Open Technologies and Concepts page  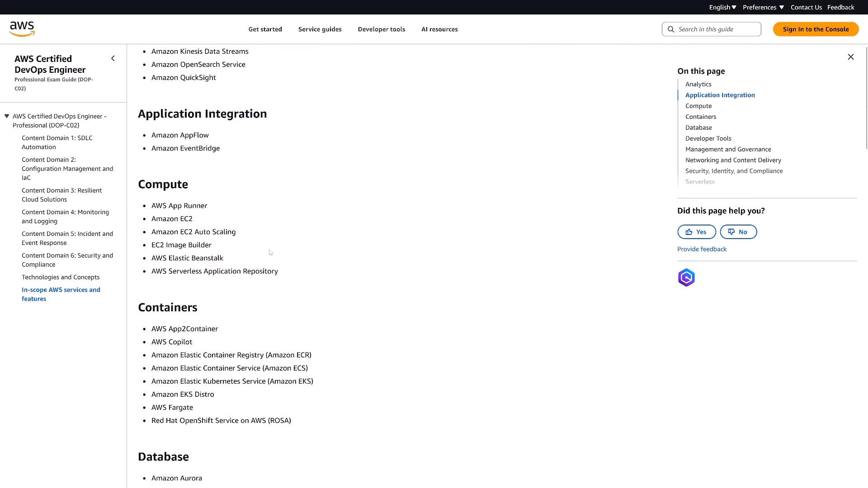click(x=61, y=277)
